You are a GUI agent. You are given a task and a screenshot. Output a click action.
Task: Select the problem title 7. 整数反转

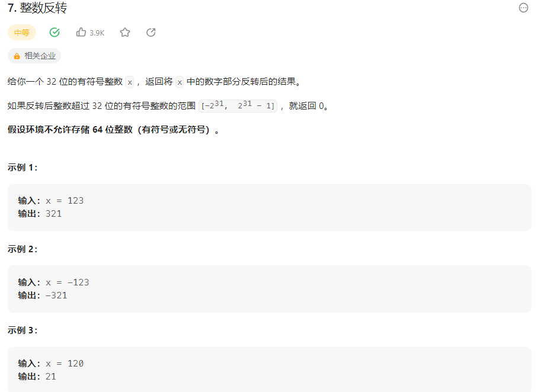point(37,8)
